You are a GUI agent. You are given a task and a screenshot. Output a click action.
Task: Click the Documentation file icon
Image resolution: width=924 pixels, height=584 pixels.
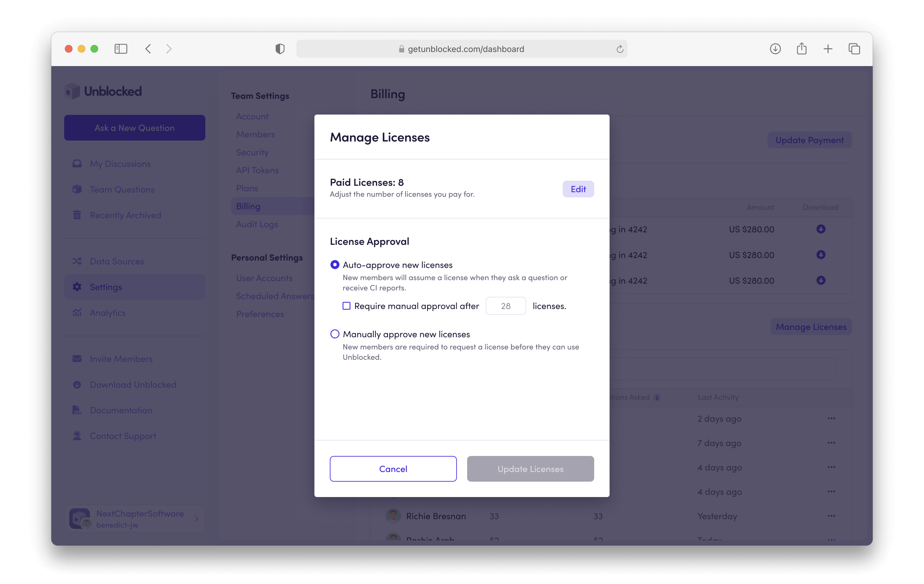coord(77,410)
